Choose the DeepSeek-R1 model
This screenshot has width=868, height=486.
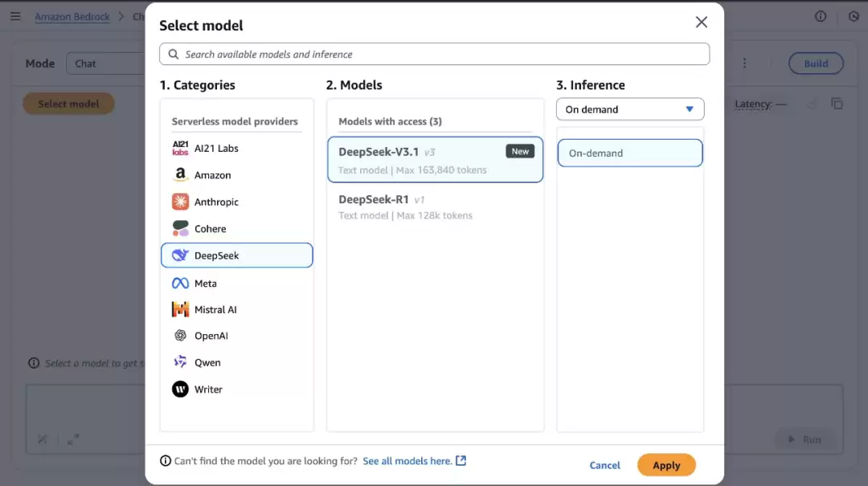(x=435, y=206)
